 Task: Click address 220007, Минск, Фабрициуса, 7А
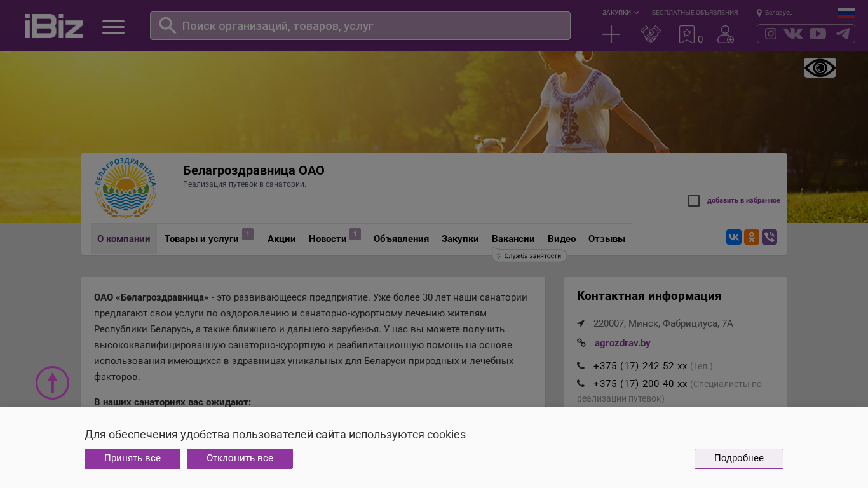(x=663, y=323)
